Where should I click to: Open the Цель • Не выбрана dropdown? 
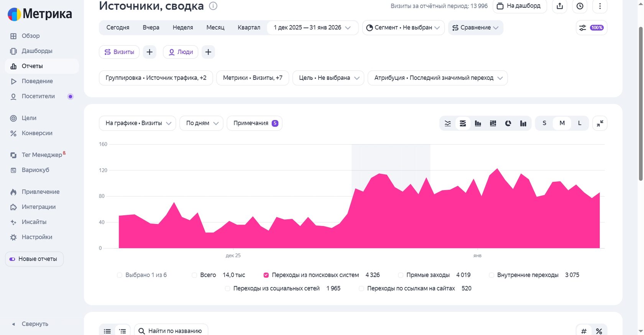[x=328, y=78]
